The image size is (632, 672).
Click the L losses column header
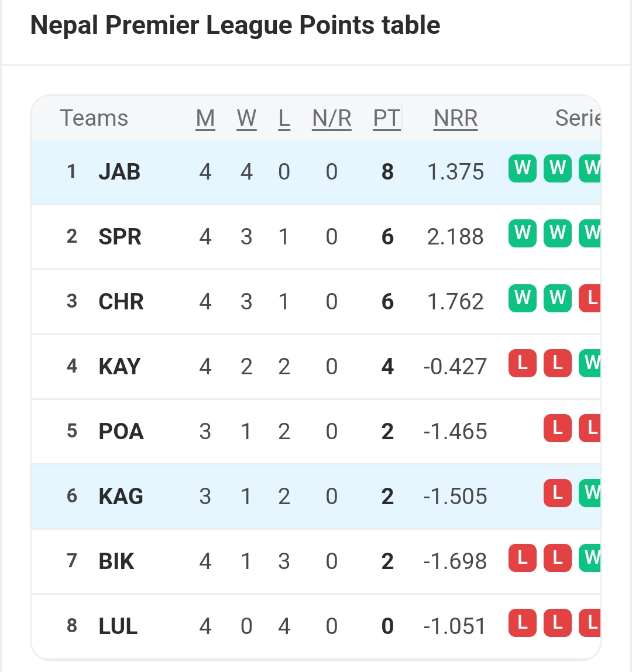[284, 118]
